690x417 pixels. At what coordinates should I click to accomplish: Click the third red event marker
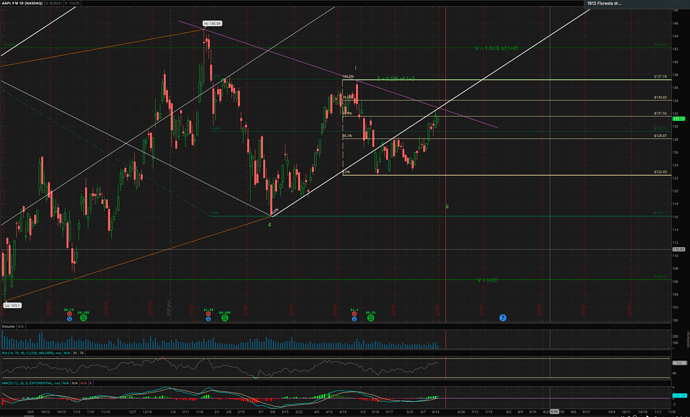point(354,314)
